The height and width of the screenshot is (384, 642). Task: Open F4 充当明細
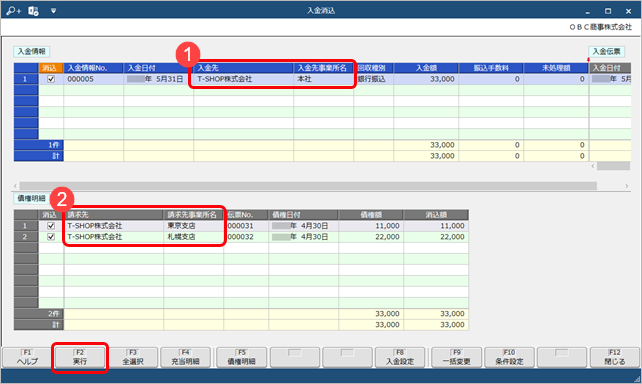185,357
